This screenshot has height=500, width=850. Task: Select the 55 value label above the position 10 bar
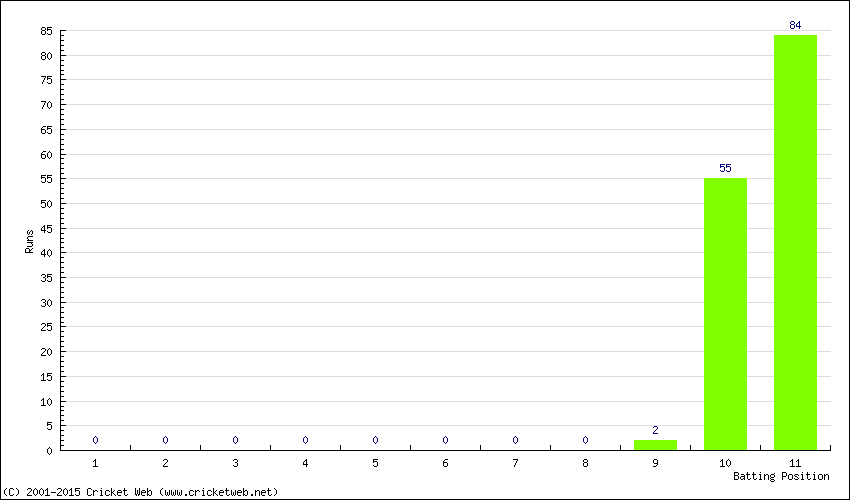tap(725, 168)
